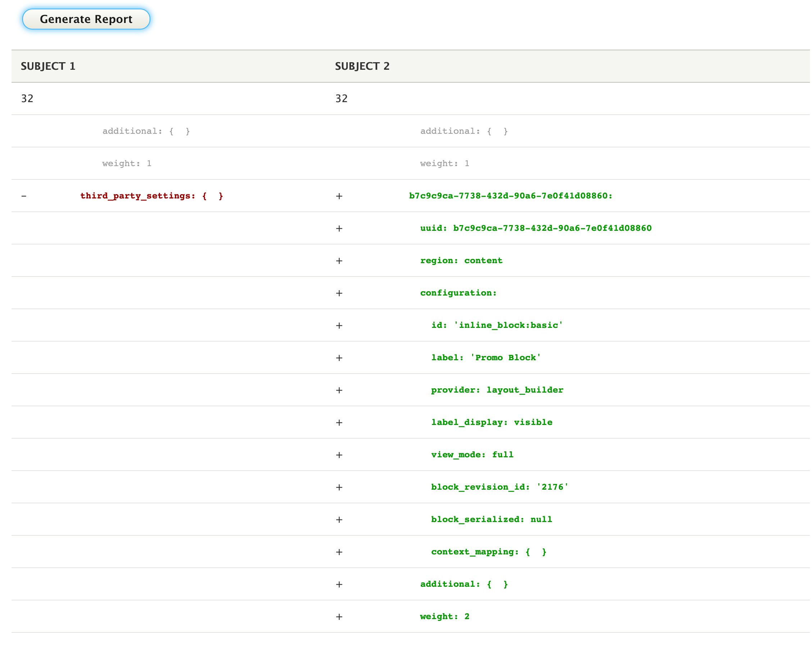
Task: Expand the uuid row using its plus sign
Action: (339, 228)
